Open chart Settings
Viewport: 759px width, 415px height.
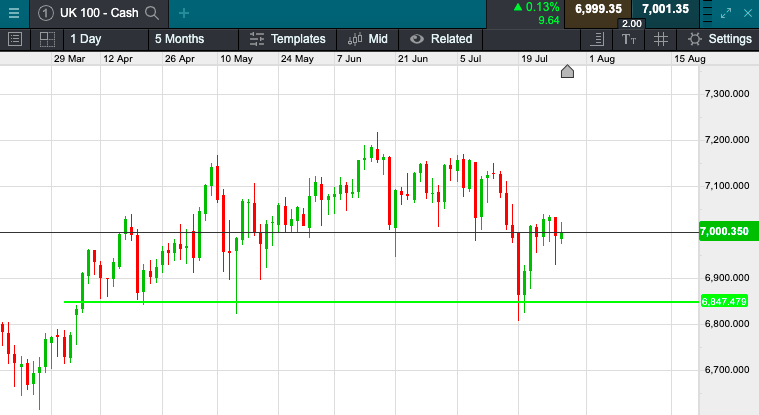pyautogui.click(x=720, y=39)
